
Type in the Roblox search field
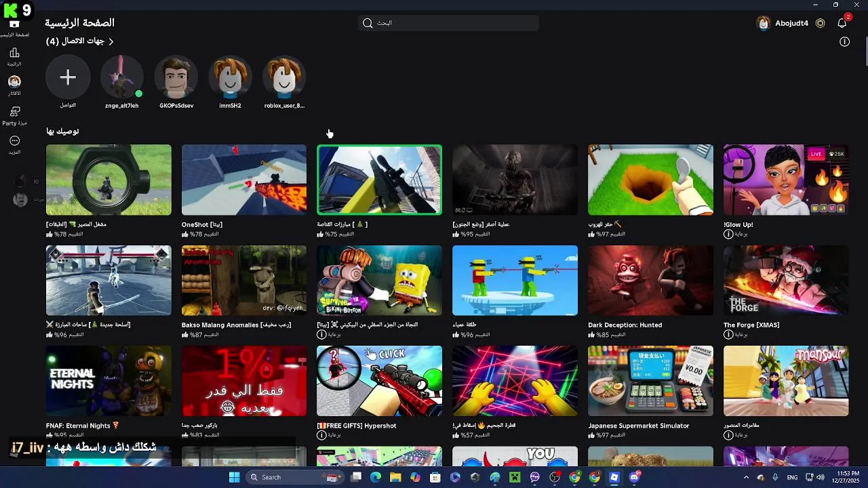[449, 23]
